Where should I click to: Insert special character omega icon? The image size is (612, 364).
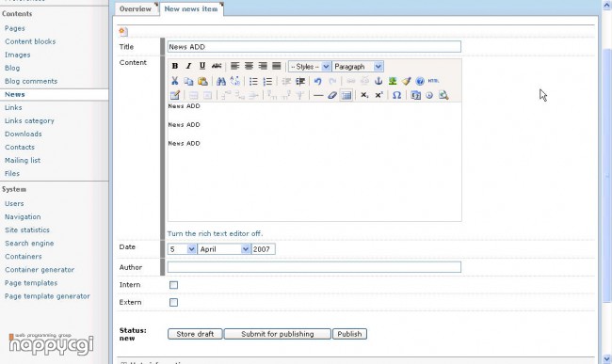396,95
